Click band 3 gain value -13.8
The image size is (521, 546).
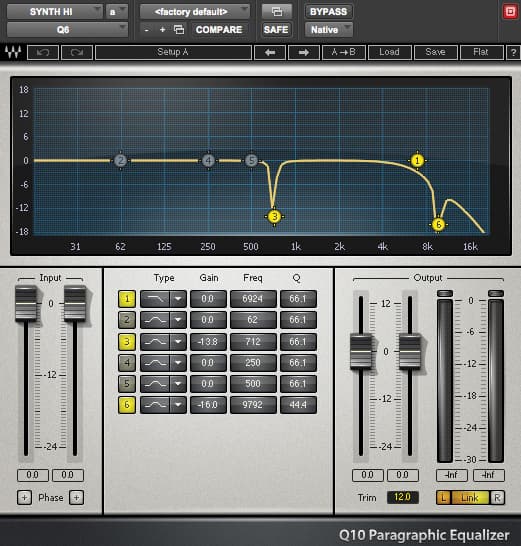[208, 342]
